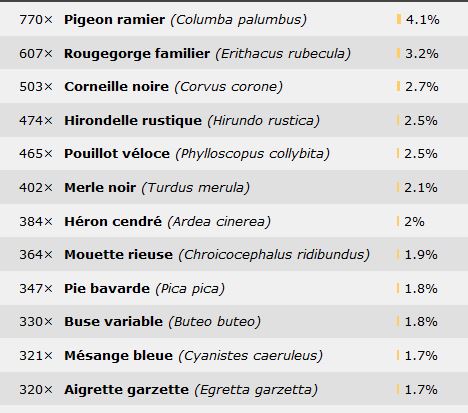Select Buse variable species link
The width and height of the screenshot is (468, 413).
[113, 322]
